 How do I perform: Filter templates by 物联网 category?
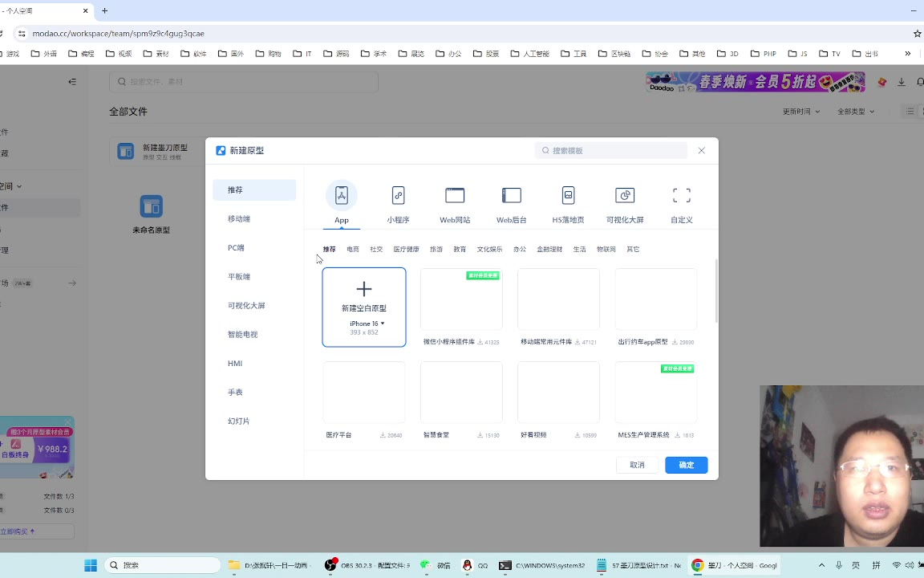point(606,250)
